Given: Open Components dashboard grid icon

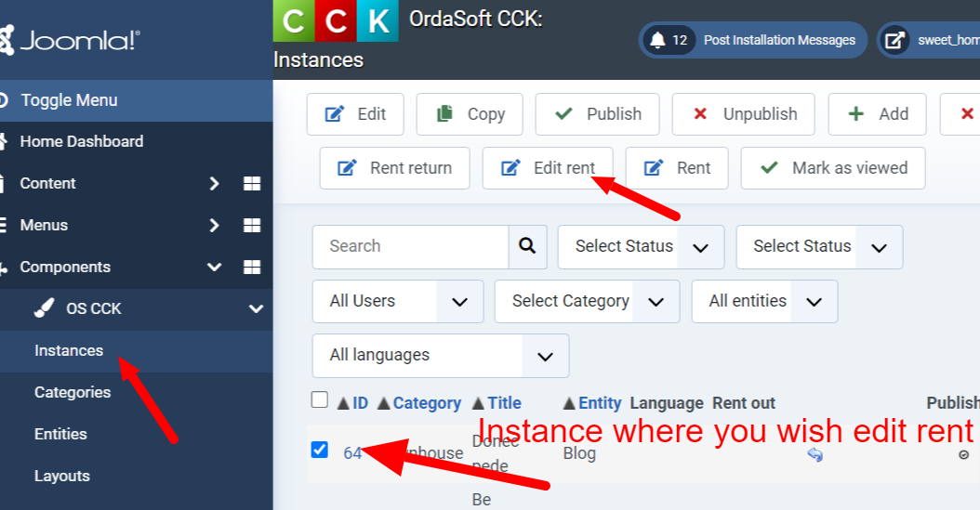Looking at the screenshot, I should pos(252,268).
